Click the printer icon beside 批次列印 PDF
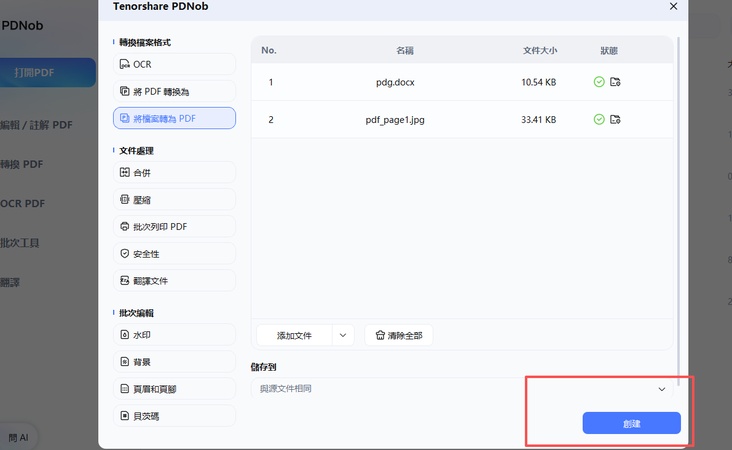The width and height of the screenshot is (732, 450). pyautogui.click(x=125, y=226)
